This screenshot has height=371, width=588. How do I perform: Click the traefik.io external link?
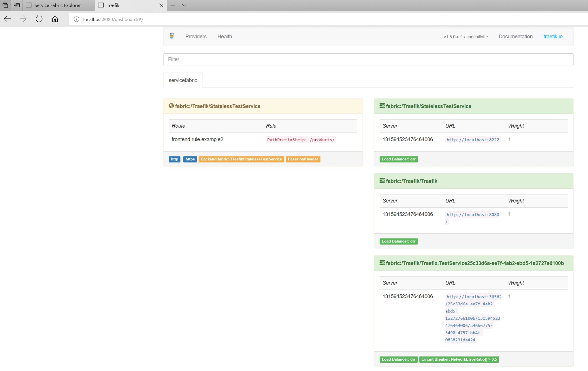coord(553,36)
